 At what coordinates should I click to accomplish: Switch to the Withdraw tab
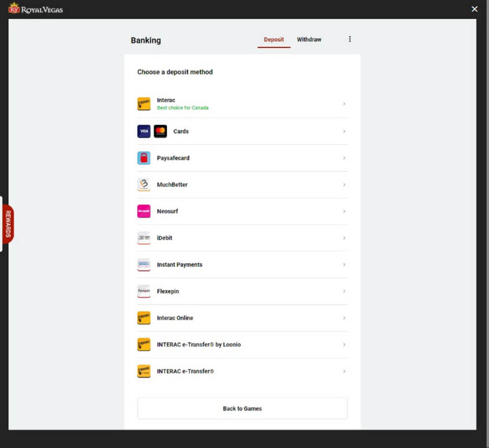click(309, 40)
